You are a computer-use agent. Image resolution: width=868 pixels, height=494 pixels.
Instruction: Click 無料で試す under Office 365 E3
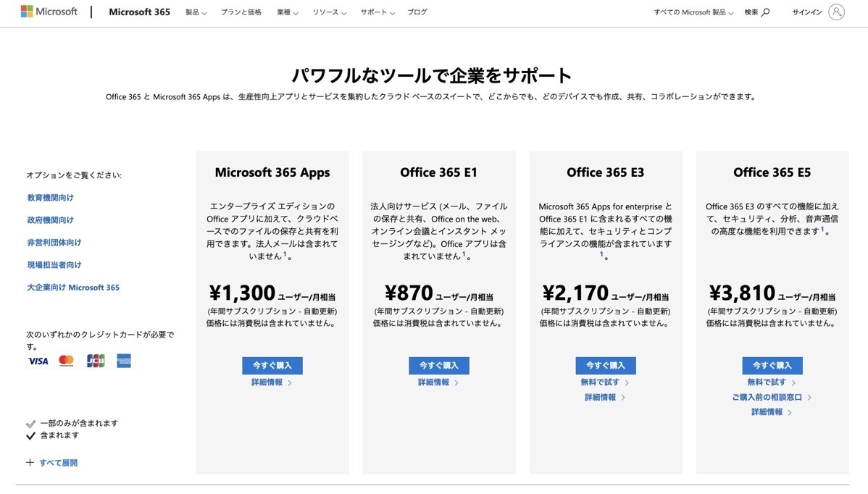(x=604, y=382)
